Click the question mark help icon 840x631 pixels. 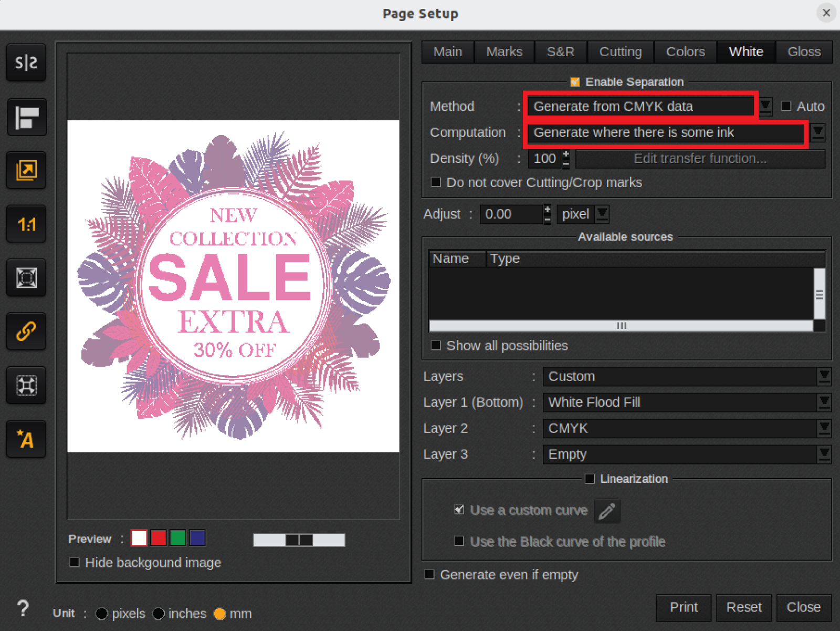(23, 608)
